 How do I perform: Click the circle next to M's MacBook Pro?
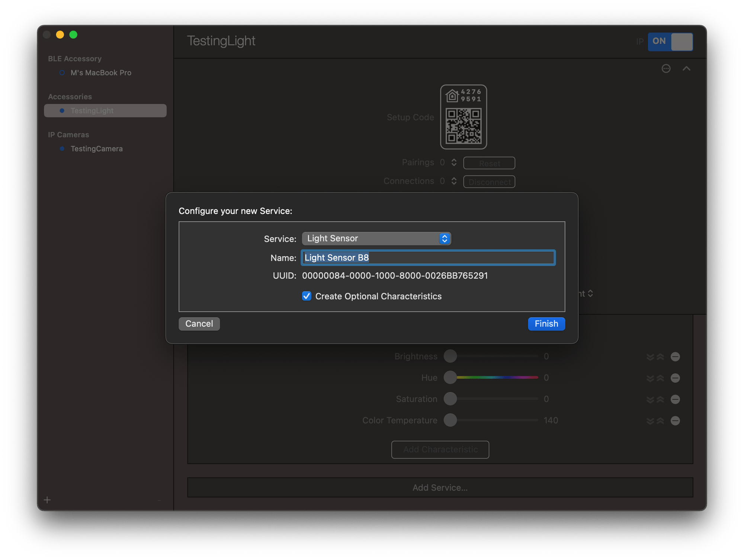click(x=62, y=73)
